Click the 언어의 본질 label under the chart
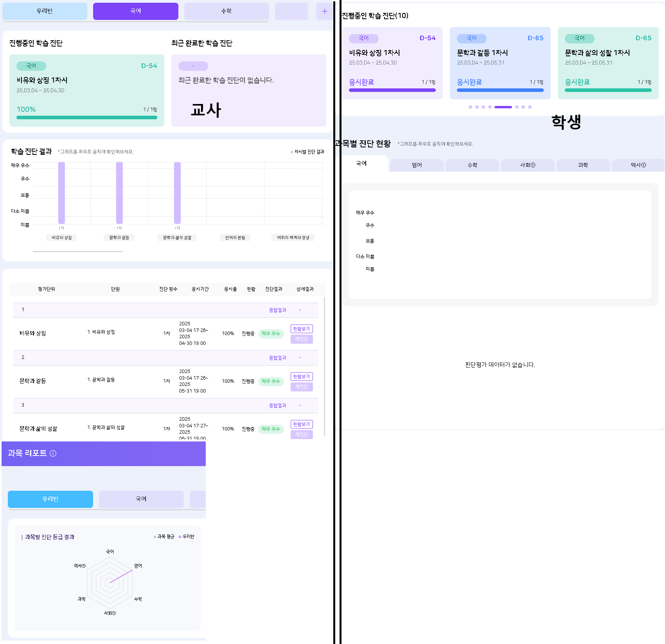 [x=235, y=238]
